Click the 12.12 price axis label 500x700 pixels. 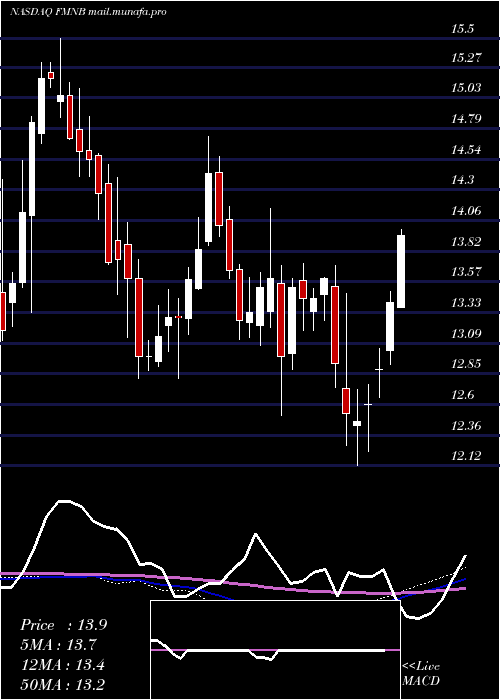[x=467, y=456]
